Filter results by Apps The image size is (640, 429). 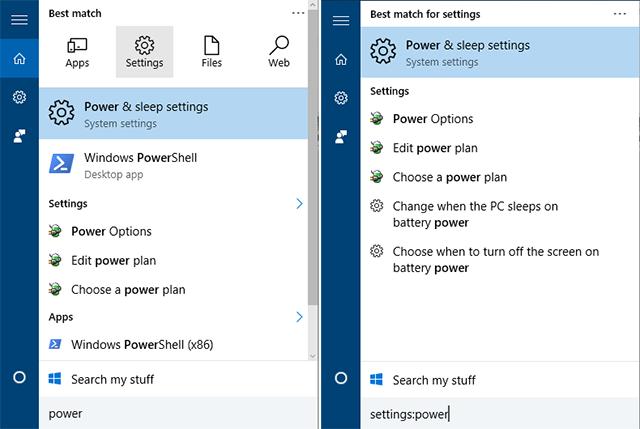pos(77,52)
